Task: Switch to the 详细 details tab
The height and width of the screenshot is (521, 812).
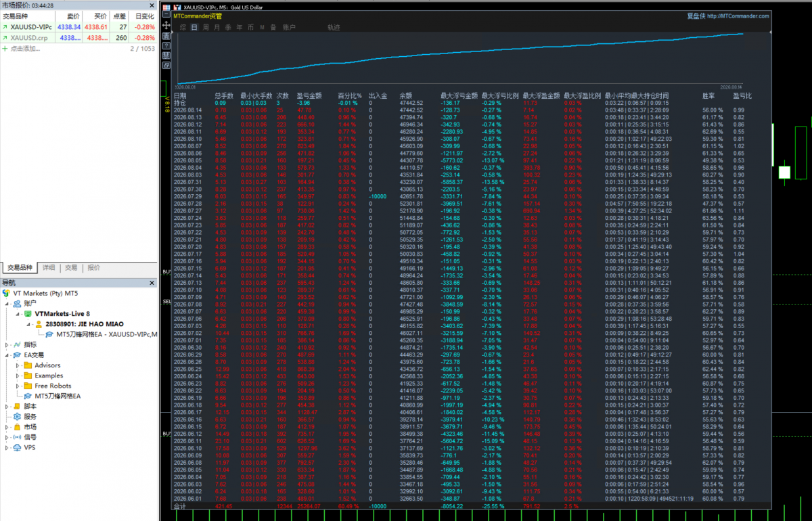Action: pos(49,267)
